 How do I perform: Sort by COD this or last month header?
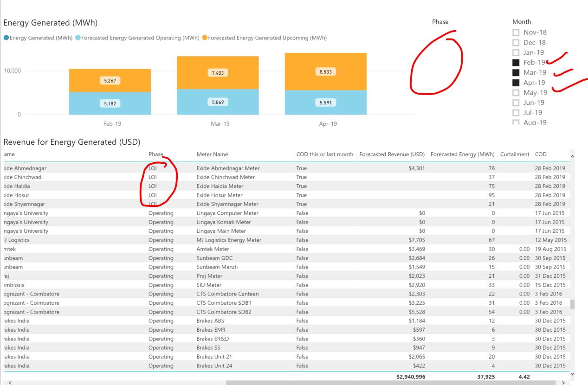(325, 154)
